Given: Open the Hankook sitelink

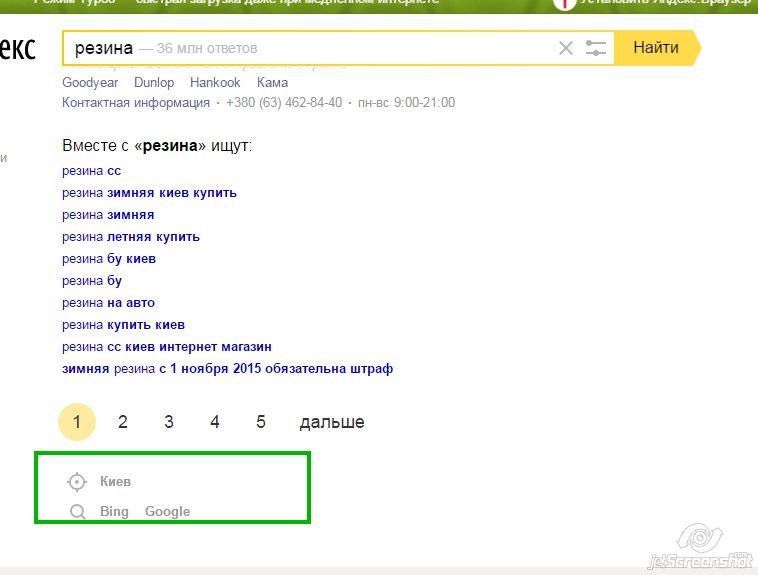Looking at the screenshot, I should 215,83.
